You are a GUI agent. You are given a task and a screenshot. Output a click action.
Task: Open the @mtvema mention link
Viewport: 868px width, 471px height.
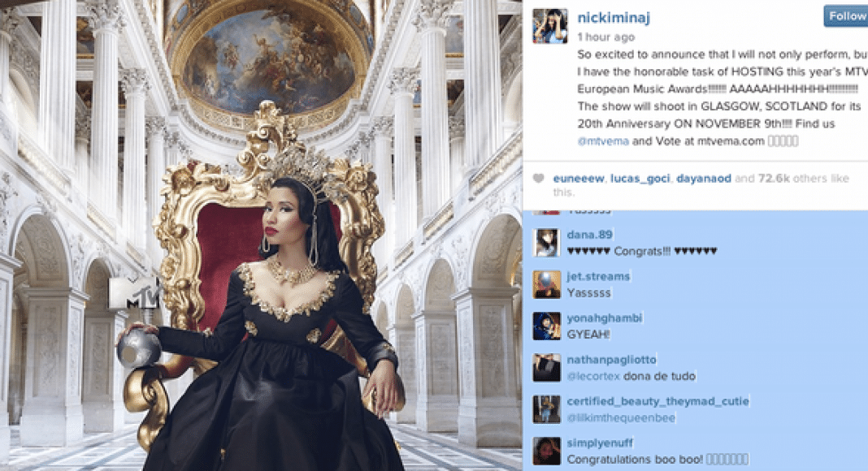coord(603,141)
